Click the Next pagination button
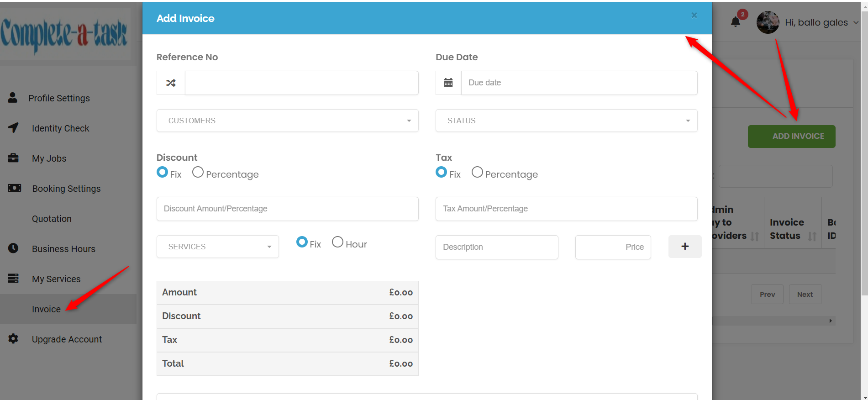 (805, 295)
